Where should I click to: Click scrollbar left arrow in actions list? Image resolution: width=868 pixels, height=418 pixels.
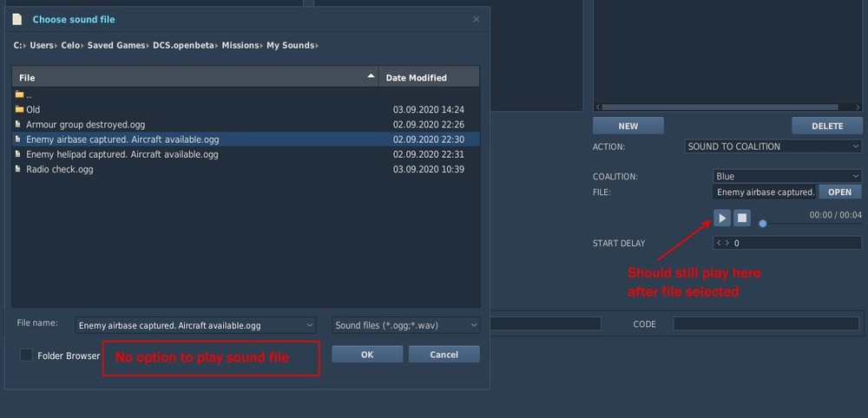597,108
